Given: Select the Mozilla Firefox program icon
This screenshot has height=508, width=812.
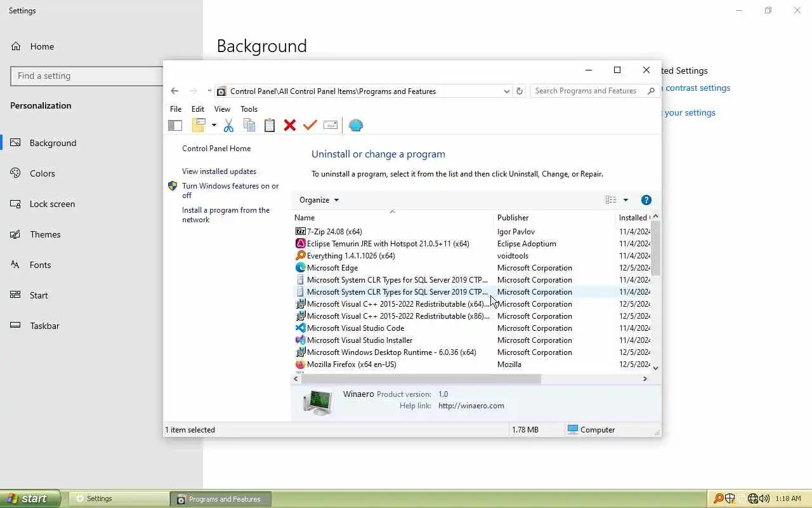Looking at the screenshot, I should (301, 364).
